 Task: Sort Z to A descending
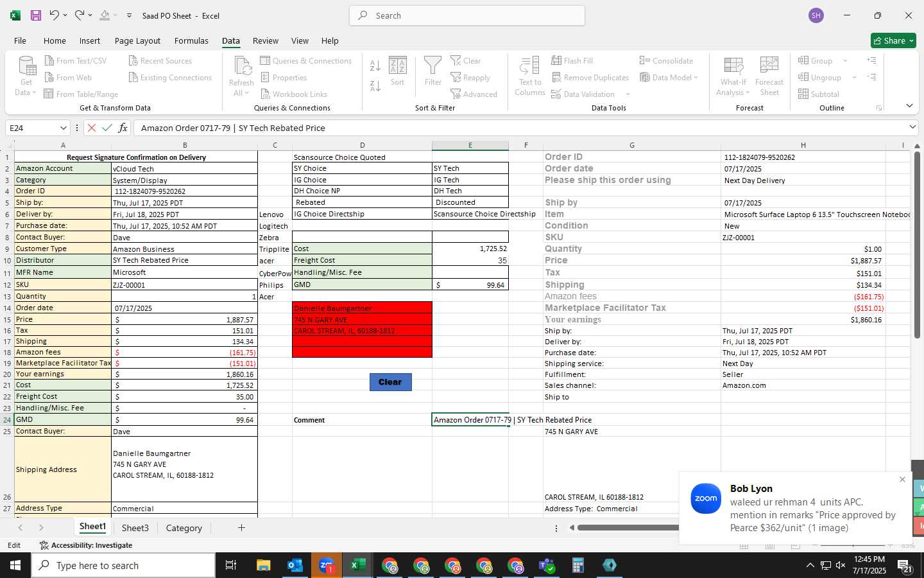(375, 85)
